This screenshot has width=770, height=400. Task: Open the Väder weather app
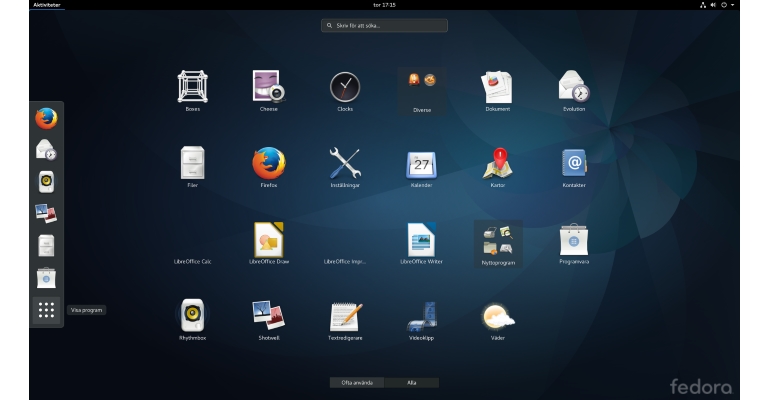497,317
